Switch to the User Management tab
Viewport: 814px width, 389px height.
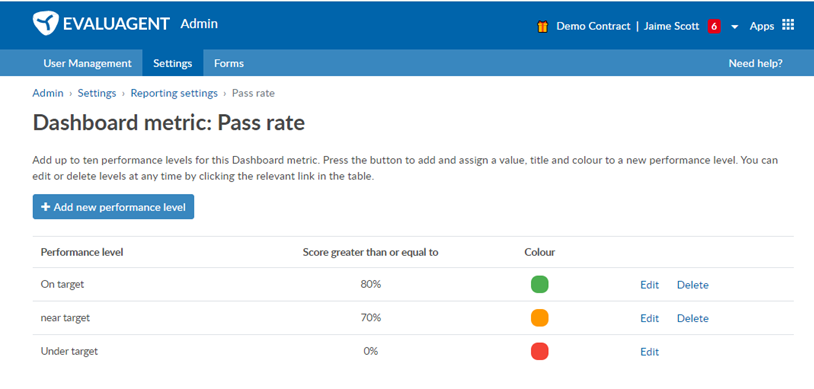(87, 63)
